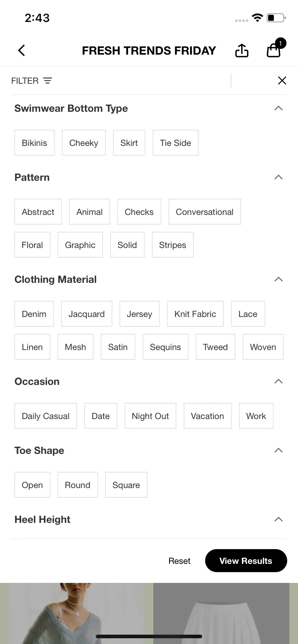Close the filter panel with X
Screen dimensions: 298x644
point(282,80)
